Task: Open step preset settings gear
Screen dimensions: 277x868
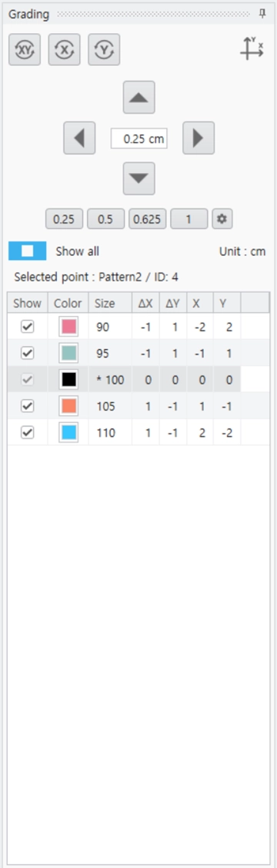Action: click(222, 219)
